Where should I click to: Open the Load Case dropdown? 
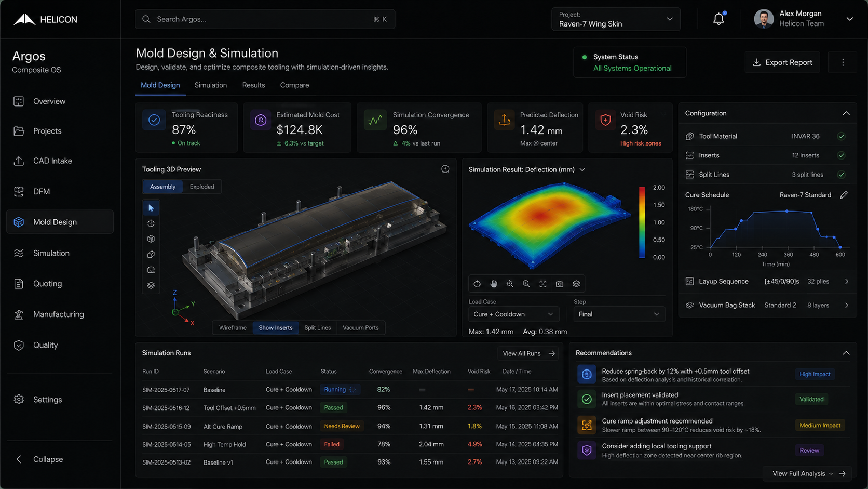point(513,314)
